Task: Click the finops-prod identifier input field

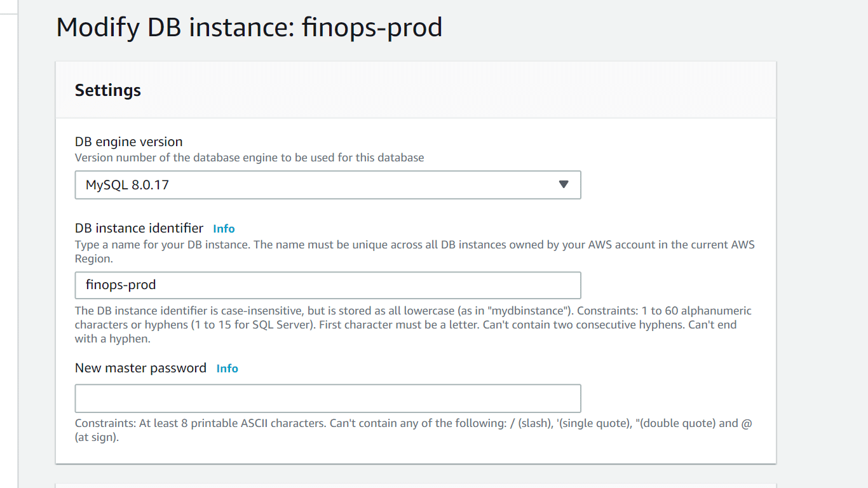Action: click(x=328, y=285)
